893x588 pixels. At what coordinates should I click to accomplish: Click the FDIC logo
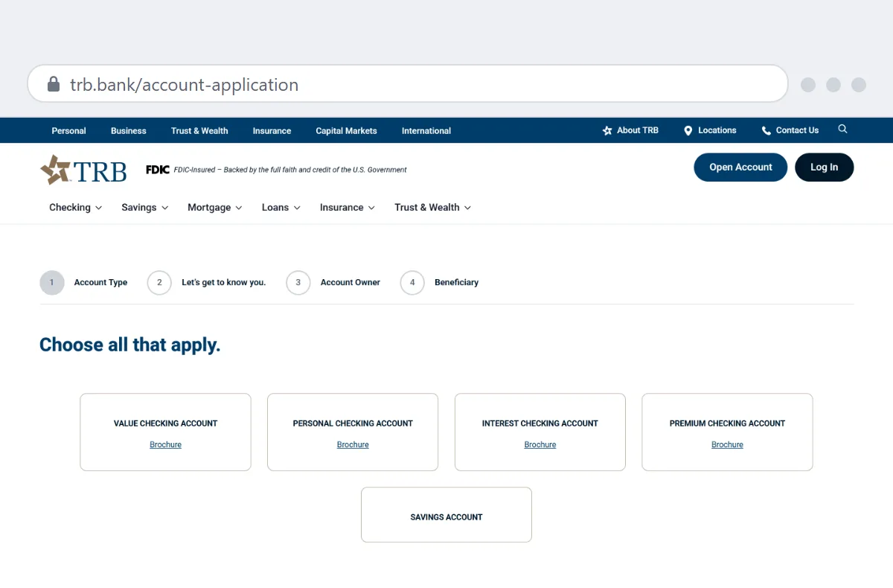coord(158,170)
